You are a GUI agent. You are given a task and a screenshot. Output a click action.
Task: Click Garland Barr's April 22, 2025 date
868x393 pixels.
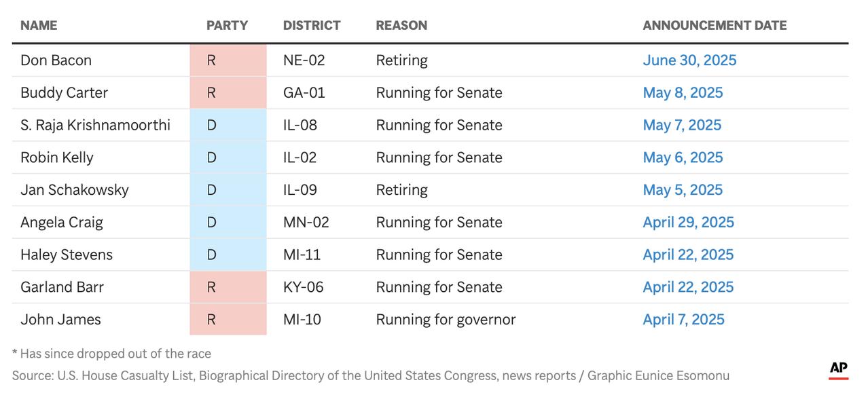688,287
